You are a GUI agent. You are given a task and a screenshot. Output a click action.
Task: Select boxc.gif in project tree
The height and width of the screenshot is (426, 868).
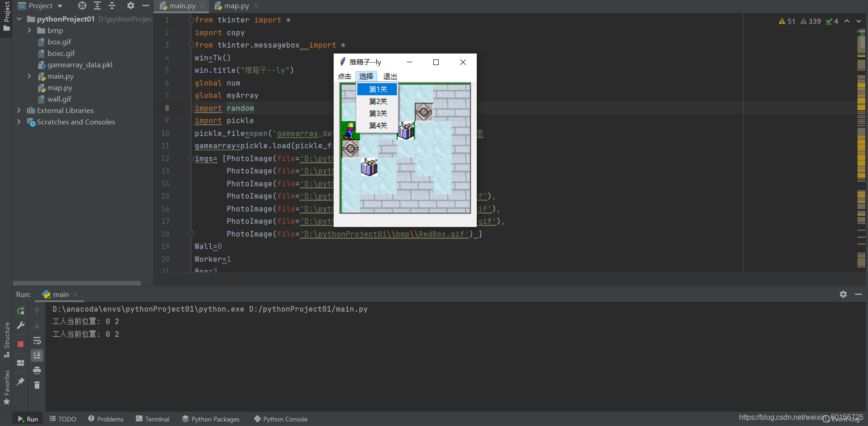coord(56,53)
